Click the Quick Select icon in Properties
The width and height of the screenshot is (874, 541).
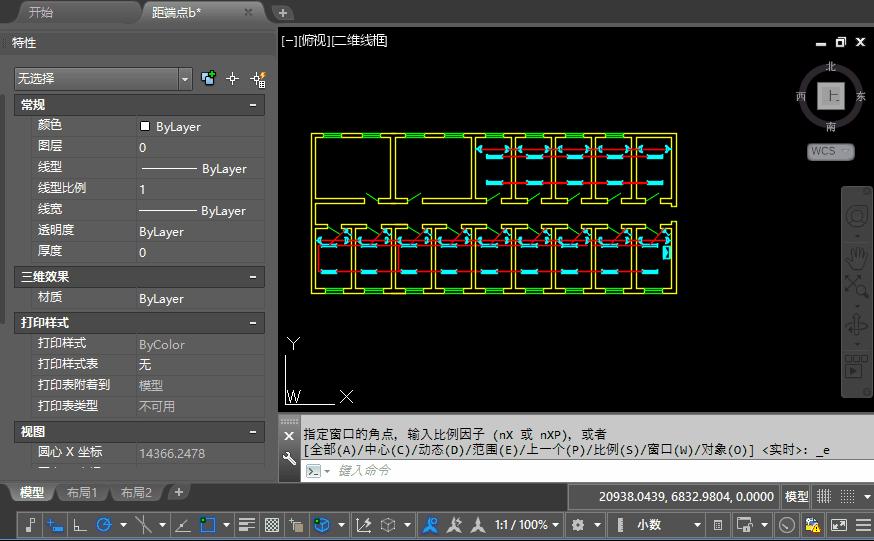click(257, 79)
